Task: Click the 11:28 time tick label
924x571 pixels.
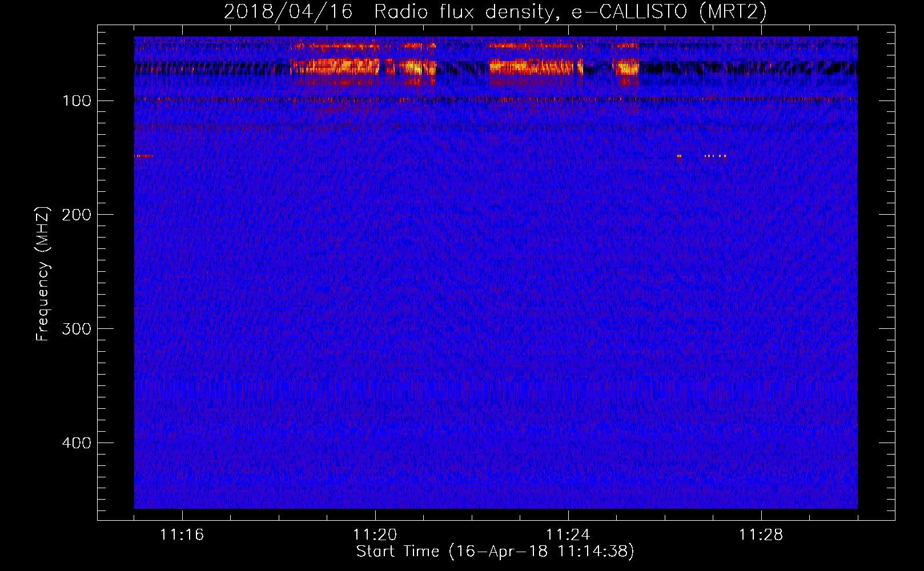Action: [761, 535]
